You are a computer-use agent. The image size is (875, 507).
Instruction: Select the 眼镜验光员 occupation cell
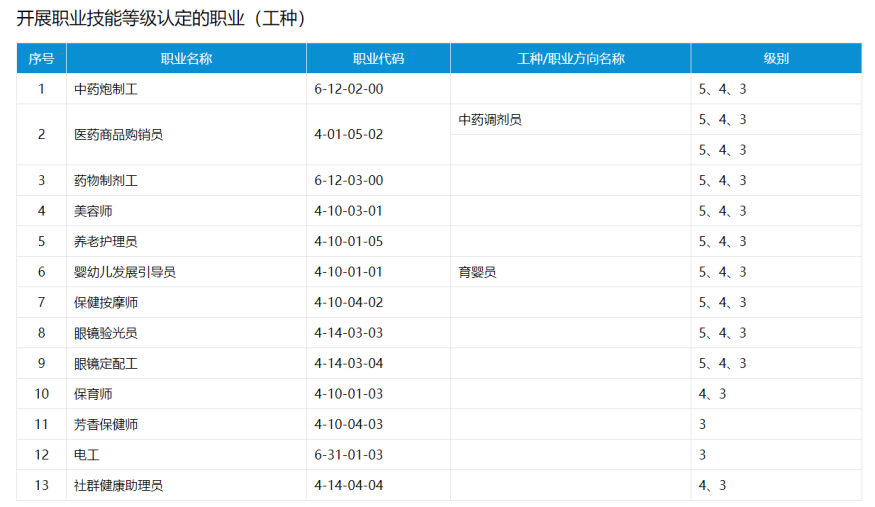106,333
